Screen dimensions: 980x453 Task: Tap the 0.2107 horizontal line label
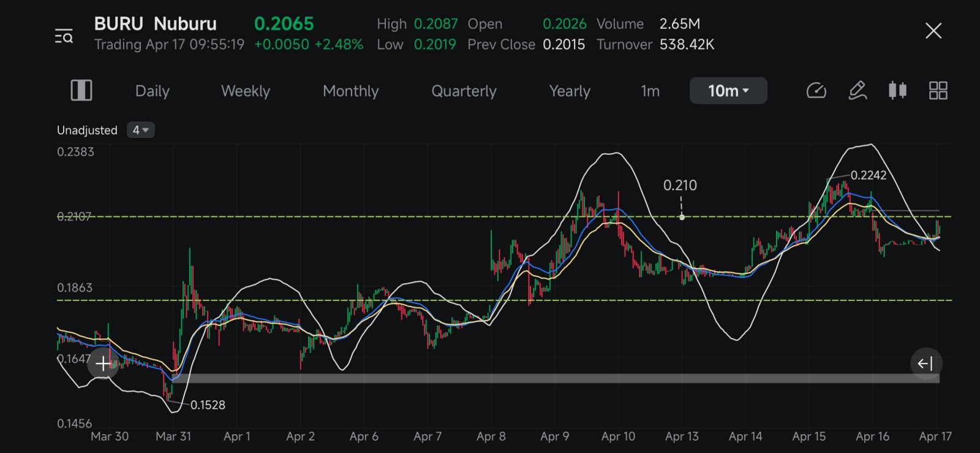click(74, 216)
